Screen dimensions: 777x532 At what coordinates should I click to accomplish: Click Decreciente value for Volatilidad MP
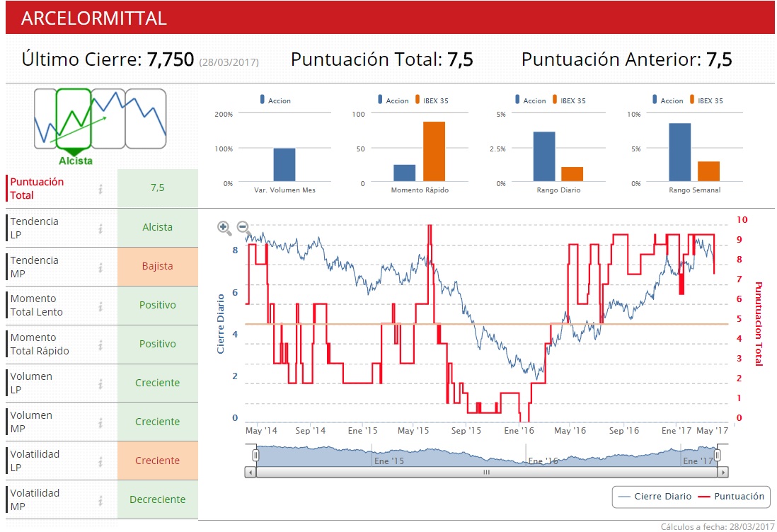click(158, 499)
